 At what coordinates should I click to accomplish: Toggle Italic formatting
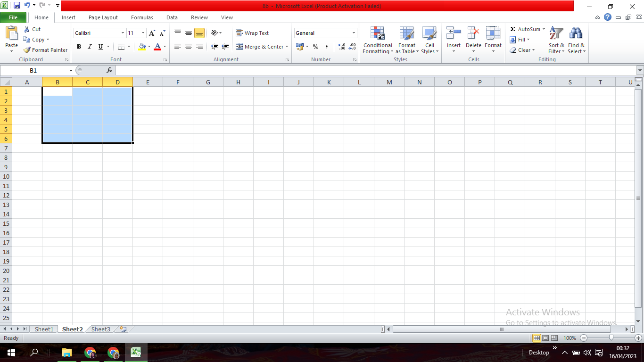click(90, 47)
